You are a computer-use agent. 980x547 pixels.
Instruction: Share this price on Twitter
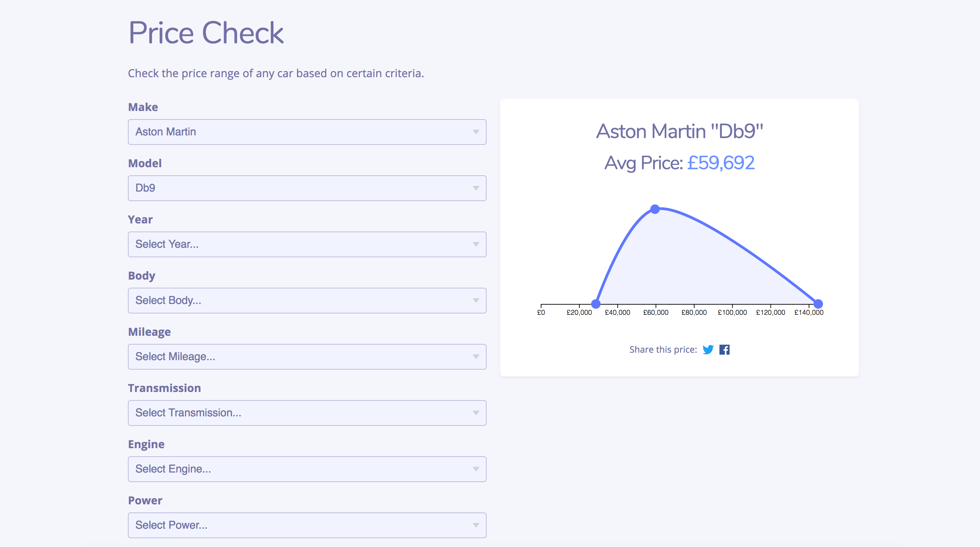(708, 349)
